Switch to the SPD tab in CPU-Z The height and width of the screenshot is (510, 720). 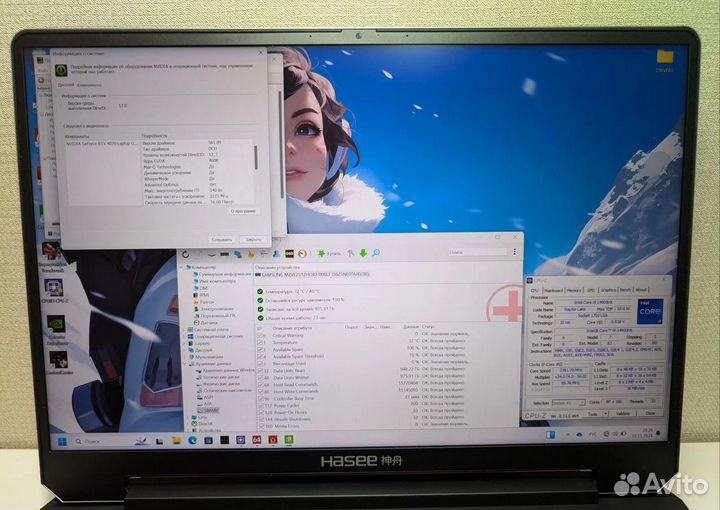591,290
